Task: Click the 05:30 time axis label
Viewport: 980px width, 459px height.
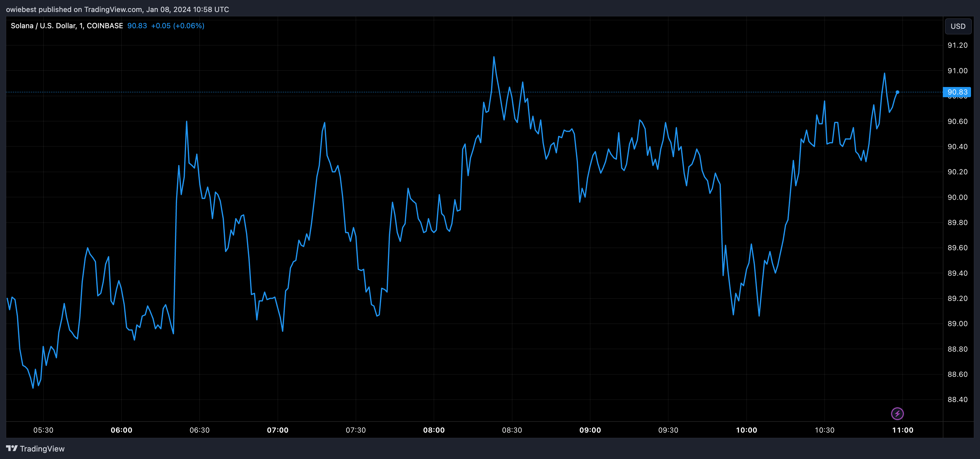Action: (44, 430)
